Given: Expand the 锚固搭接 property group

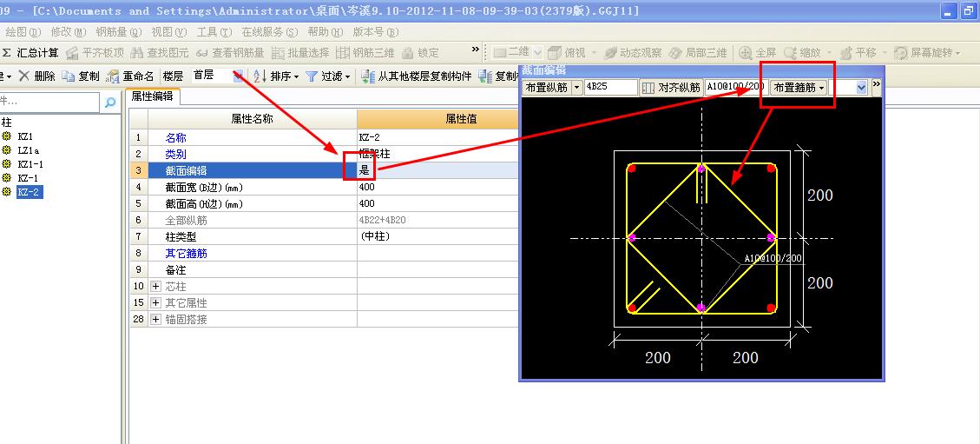Looking at the screenshot, I should coord(155,319).
